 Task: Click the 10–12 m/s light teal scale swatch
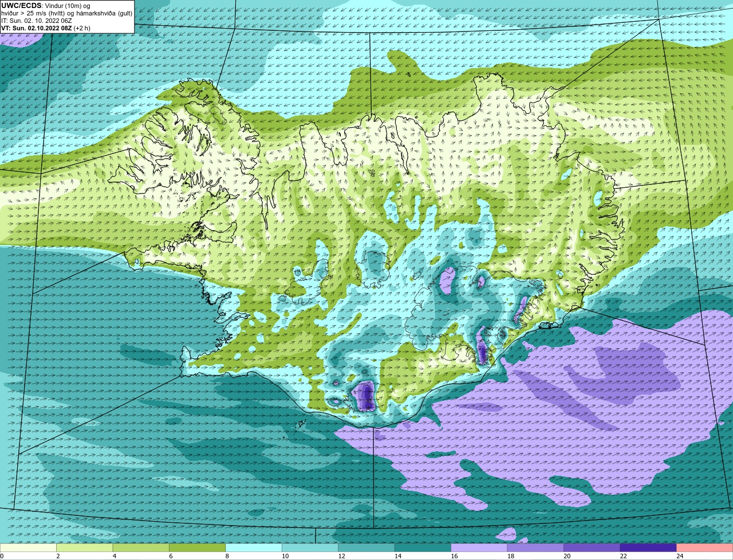pos(310,547)
